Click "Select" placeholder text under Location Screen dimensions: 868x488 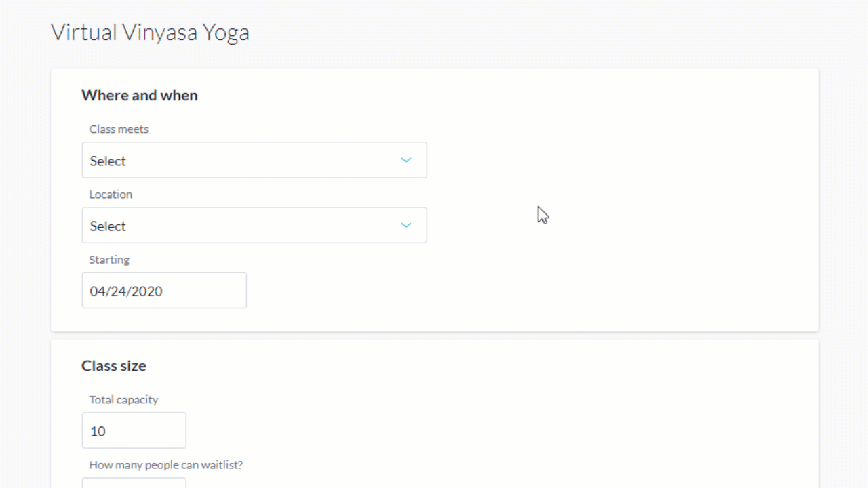(x=108, y=226)
